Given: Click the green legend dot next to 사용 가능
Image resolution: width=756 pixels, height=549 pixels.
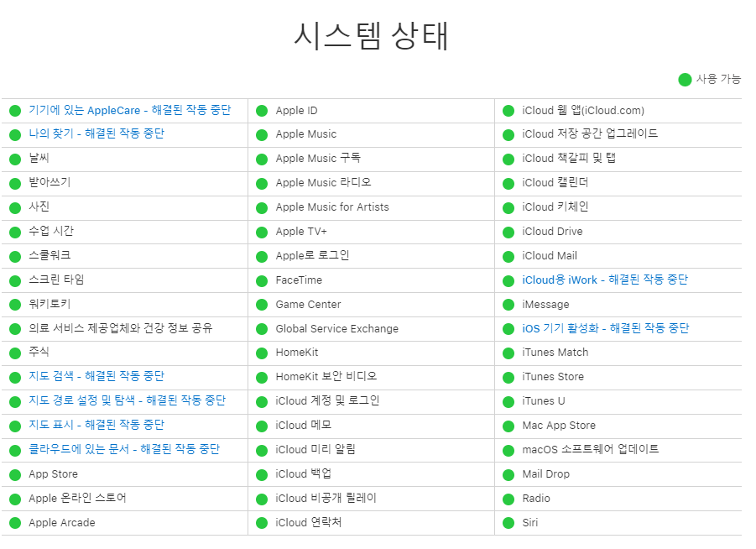Looking at the screenshot, I should click(686, 80).
